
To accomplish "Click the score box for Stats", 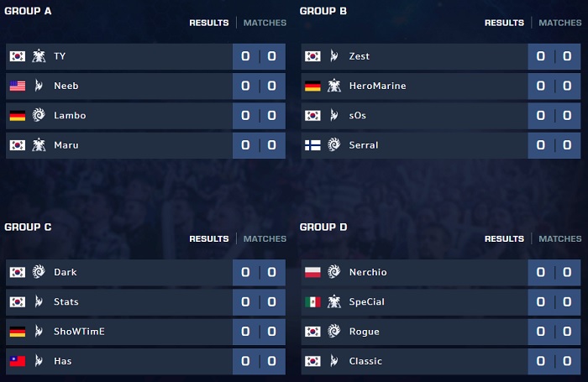I will click(259, 301).
